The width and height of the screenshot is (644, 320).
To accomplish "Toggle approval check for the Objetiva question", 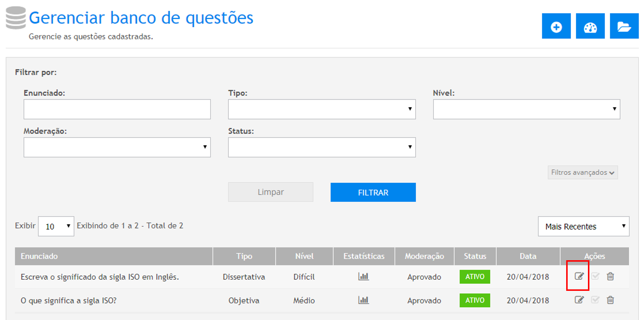I will click(595, 300).
